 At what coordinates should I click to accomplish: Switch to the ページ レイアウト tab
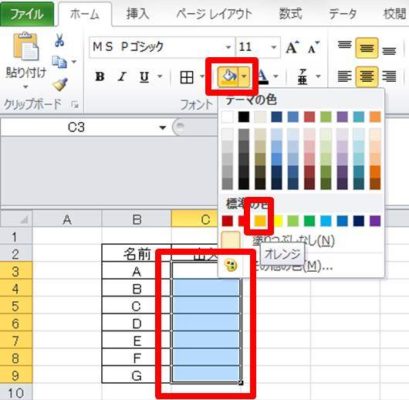(x=214, y=14)
